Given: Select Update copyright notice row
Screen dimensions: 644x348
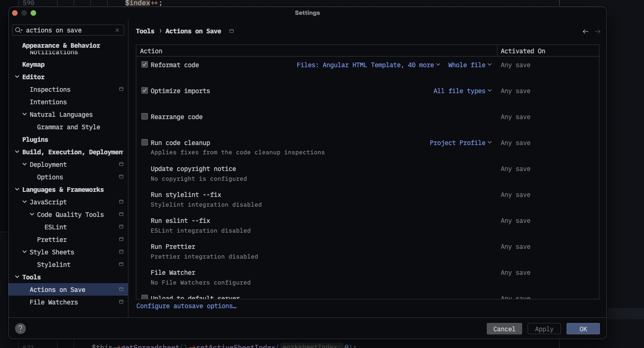Looking at the screenshot, I should click(368, 173).
